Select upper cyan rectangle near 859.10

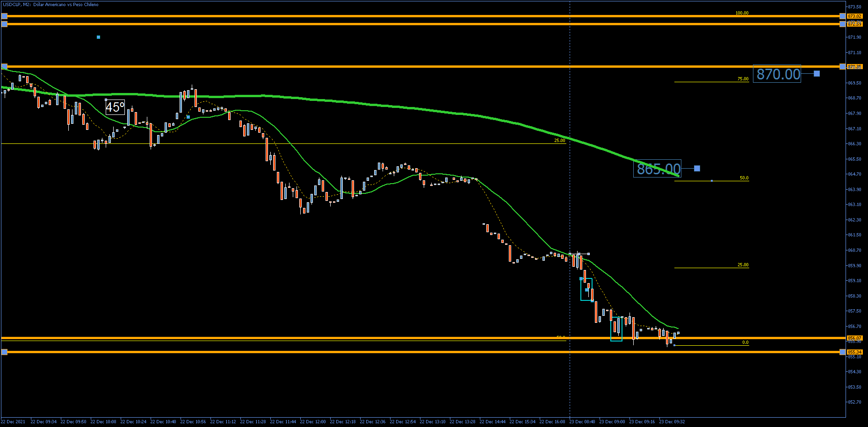point(586,289)
